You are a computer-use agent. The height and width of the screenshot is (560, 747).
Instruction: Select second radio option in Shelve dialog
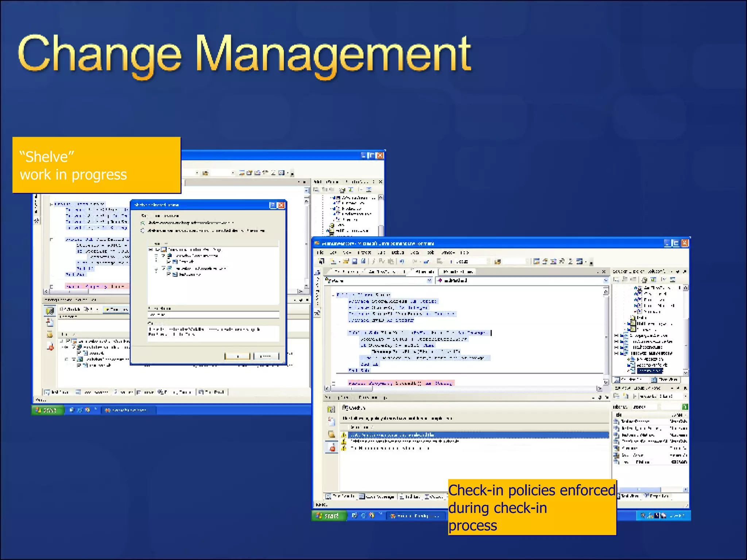click(143, 231)
